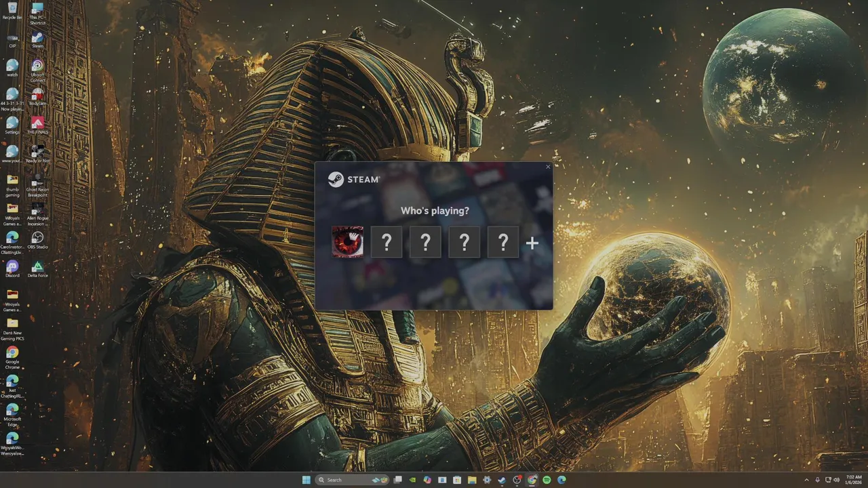868x488 pixels.
Task: Select the Delta Force desktop icon
Action: click(x=37, y=269)
